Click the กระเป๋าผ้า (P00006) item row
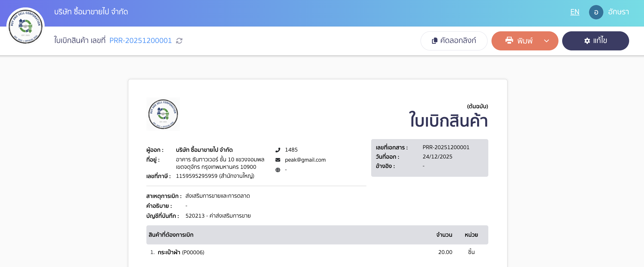The height and width of the screenshot is (267, 644). 181,252
